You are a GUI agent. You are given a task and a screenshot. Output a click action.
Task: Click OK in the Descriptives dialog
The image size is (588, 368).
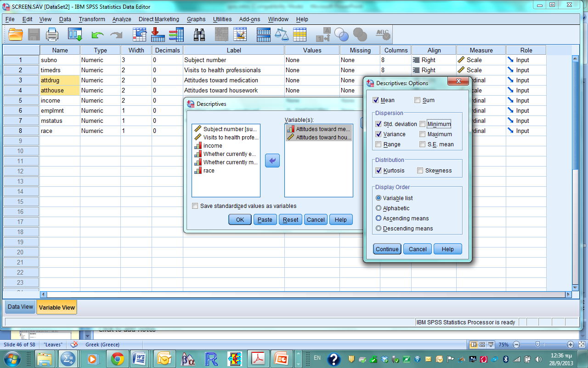click(x=240, y=219)
